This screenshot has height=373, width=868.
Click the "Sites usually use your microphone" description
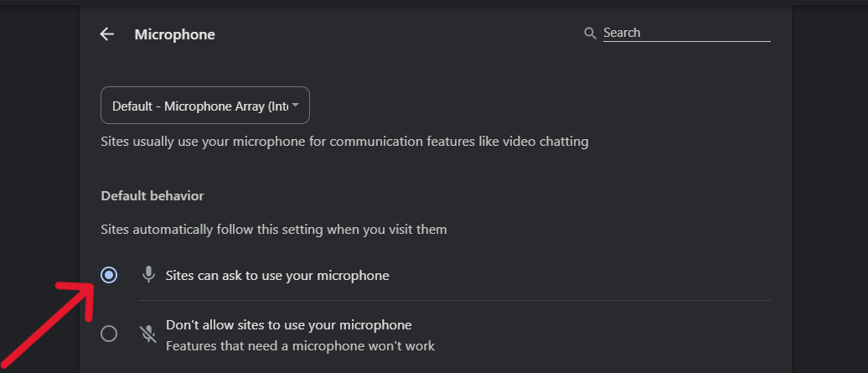coord(344,141)
